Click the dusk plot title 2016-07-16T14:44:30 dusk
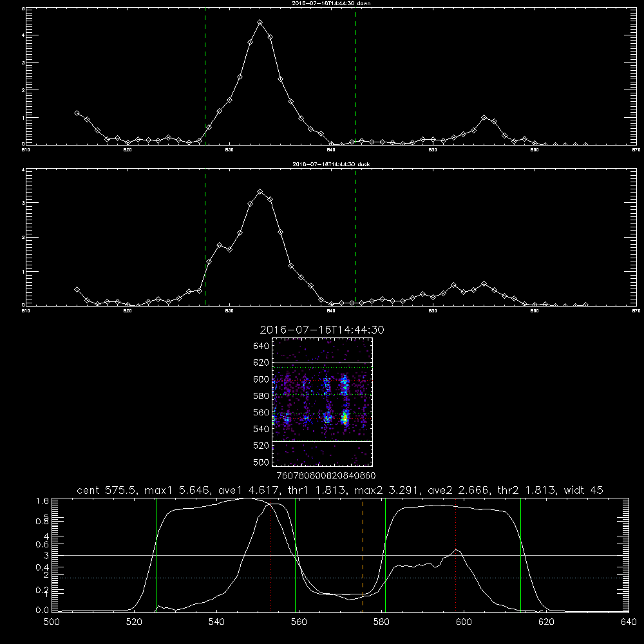 (x=331, y=164)
